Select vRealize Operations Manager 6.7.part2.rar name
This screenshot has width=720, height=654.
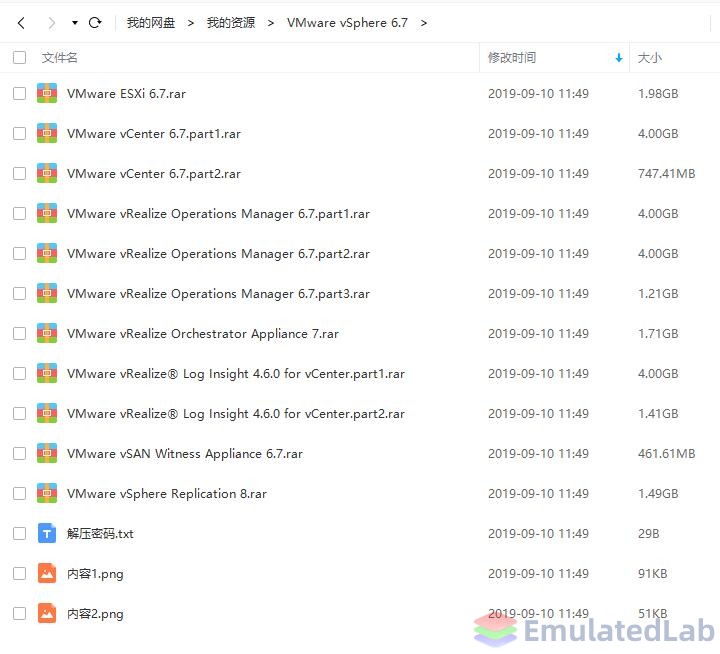tap(219, 254)
